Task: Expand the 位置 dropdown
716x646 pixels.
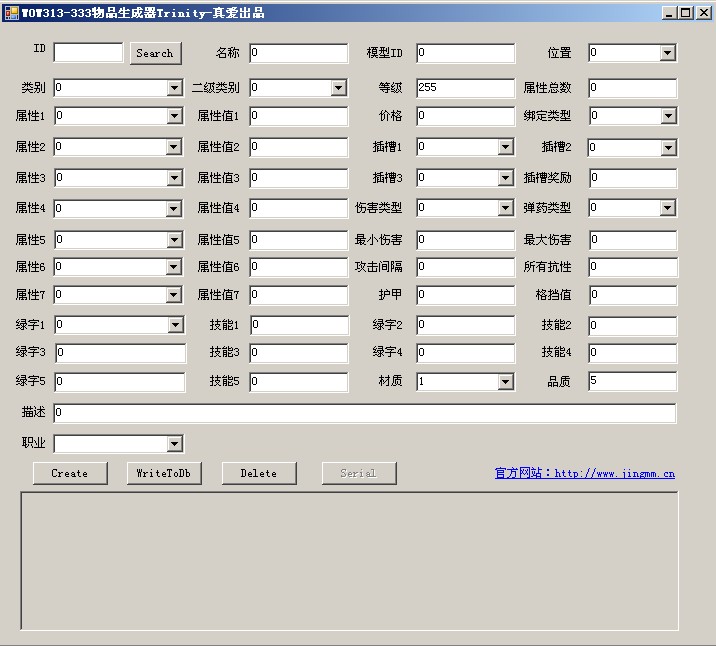Action: [667, 53]
